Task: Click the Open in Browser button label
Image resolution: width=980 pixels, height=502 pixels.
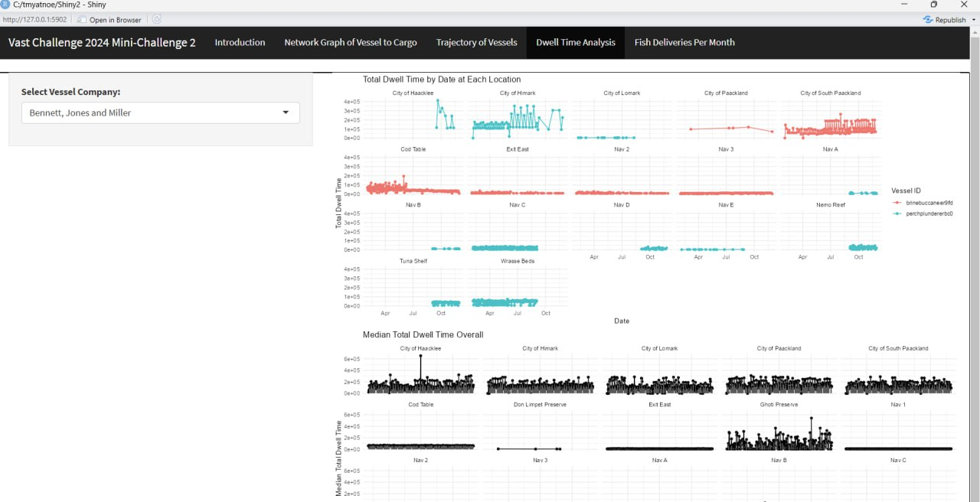Action: pyautogui.click(x=115, y=20)
